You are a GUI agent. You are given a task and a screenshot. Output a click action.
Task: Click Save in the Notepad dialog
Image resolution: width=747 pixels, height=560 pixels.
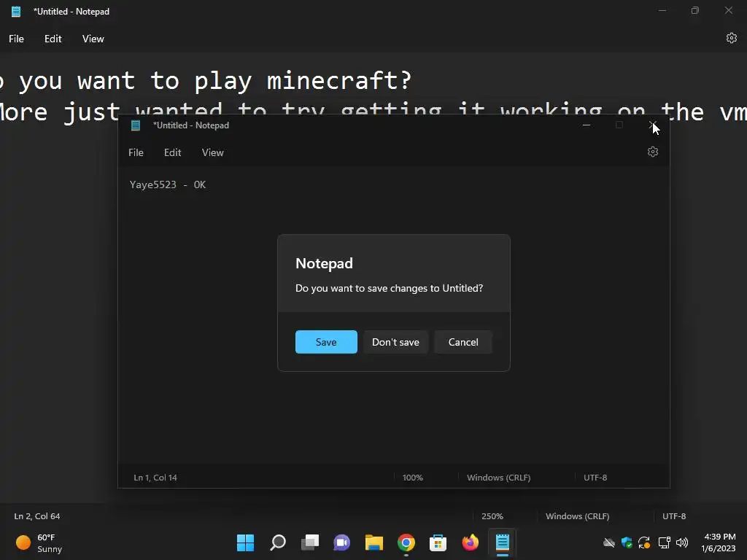pos(326,342)
